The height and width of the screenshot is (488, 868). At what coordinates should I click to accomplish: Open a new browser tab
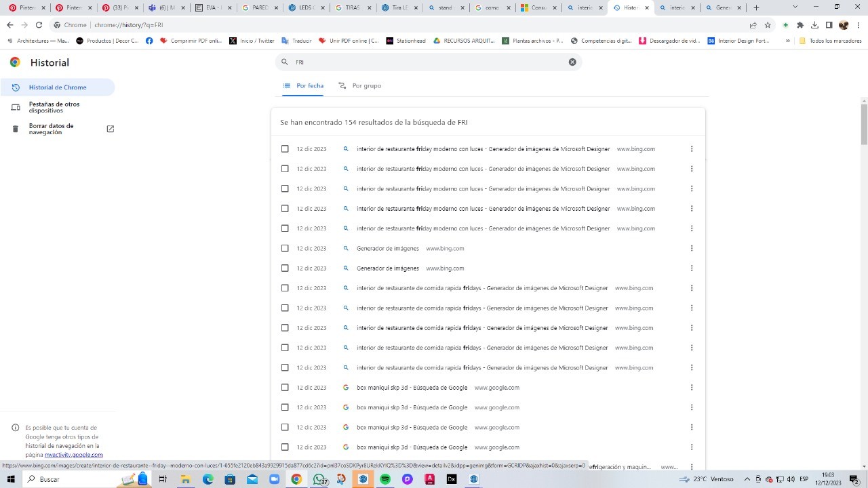coord(756,7)
